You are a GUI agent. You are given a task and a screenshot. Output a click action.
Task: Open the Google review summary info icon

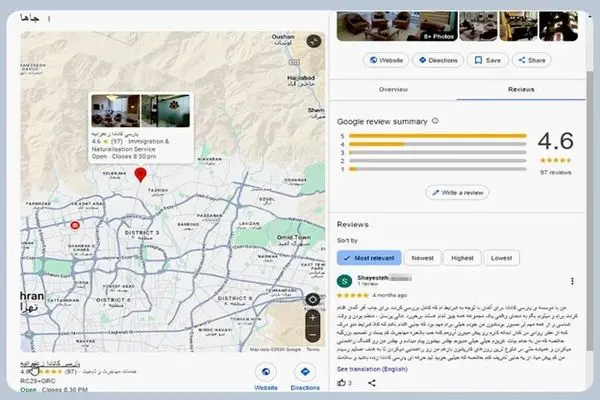435,121
